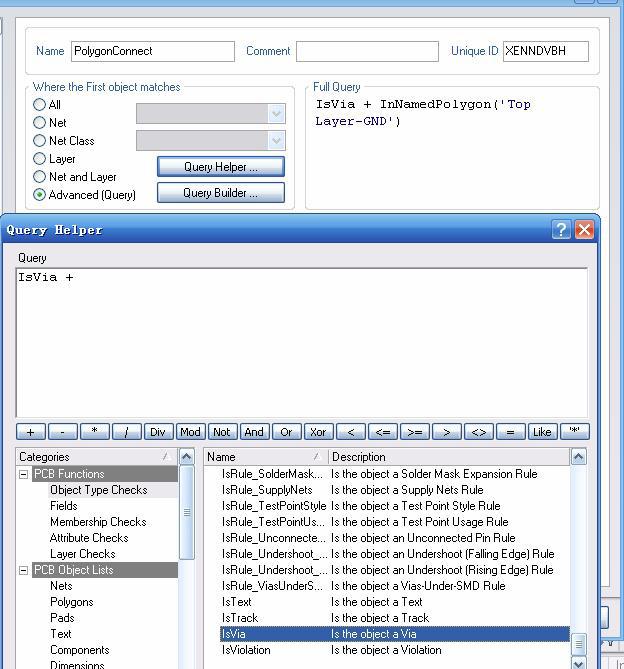Click the Comment input field
Image resolution: width=624 pixels, height=669 pixels.
click(367, 51)
